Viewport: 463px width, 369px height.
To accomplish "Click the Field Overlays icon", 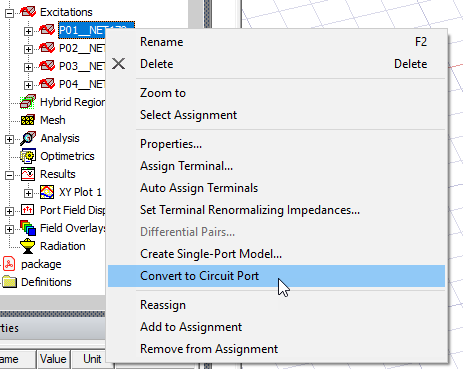I will click(x=28, y=228).
